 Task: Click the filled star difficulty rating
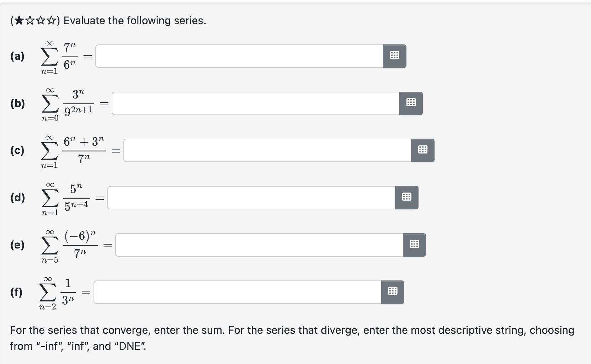point(20,21)
